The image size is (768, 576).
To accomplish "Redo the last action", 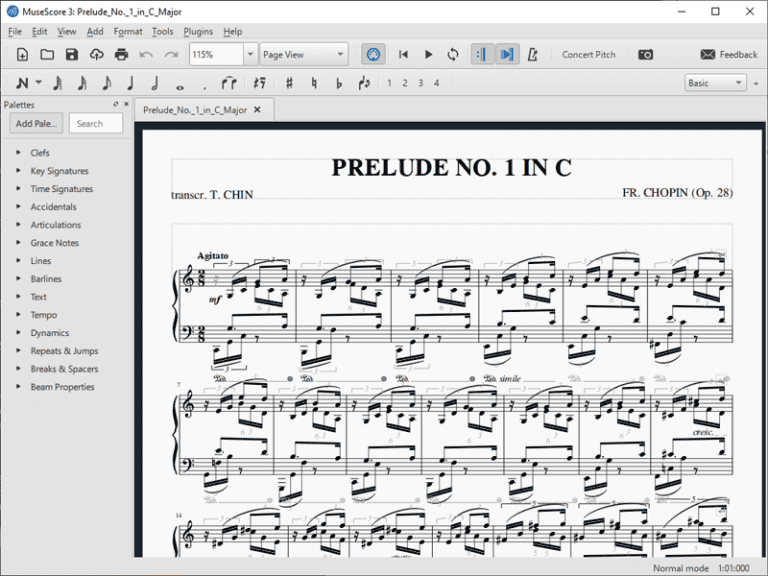I will click(x=171, y=54).
